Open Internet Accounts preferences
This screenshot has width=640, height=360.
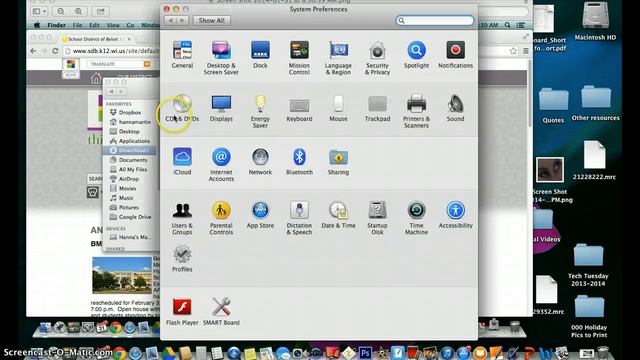[221, 164]
